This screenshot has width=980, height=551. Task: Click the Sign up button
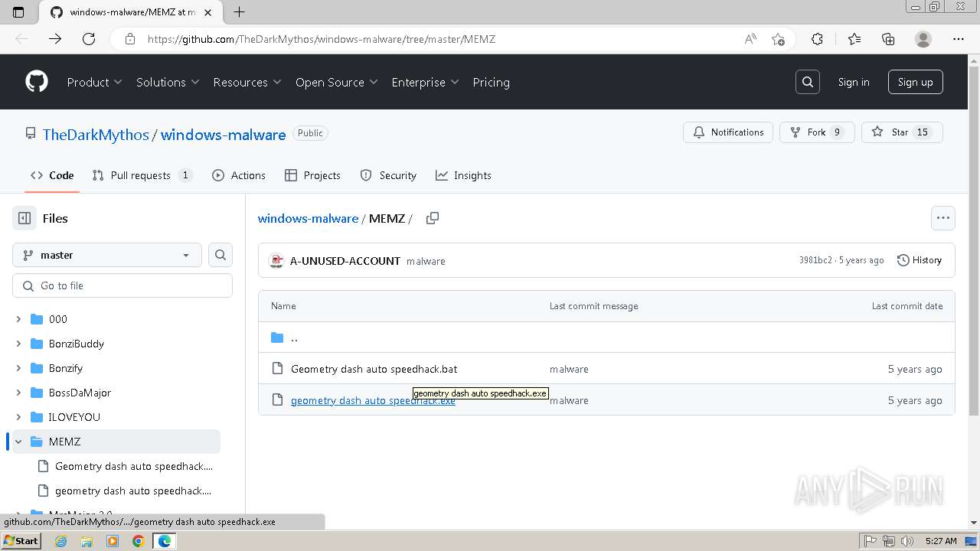tap(915, 82)
